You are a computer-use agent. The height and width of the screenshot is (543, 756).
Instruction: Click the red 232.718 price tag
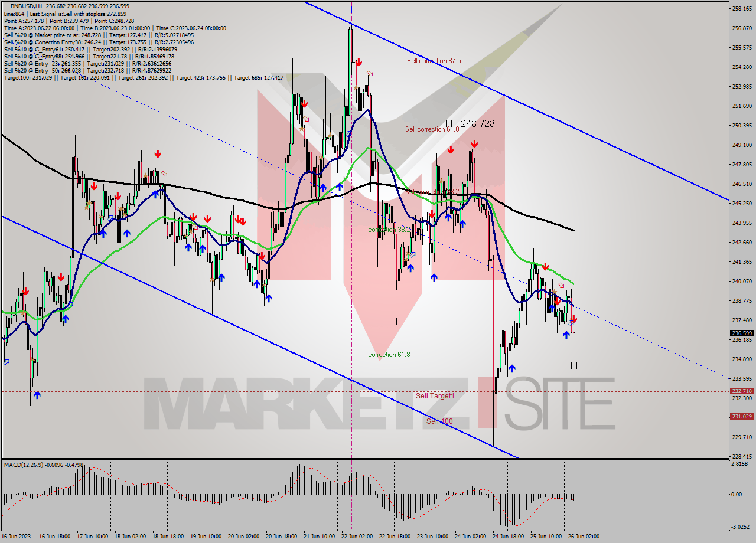(742, 391)
